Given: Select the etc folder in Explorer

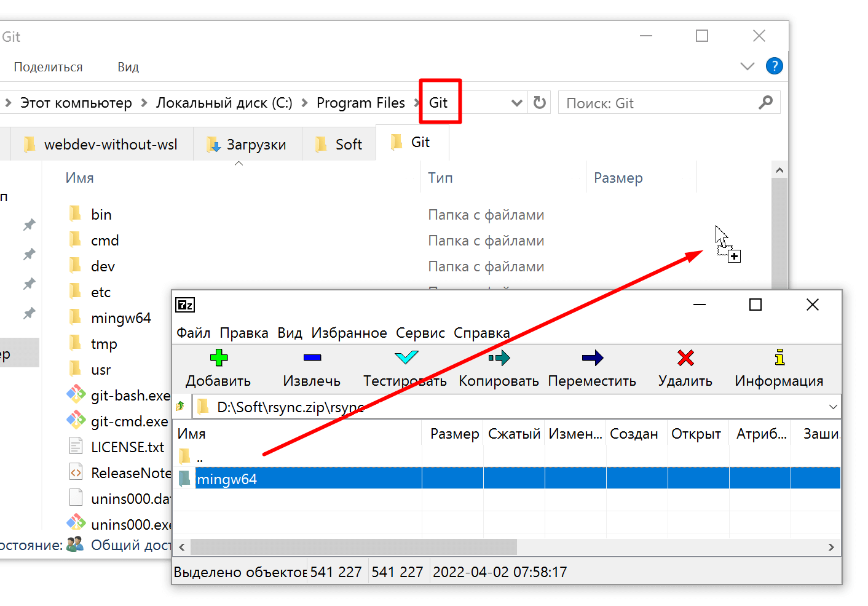Looking at the screenshot, I should (101, 292).
